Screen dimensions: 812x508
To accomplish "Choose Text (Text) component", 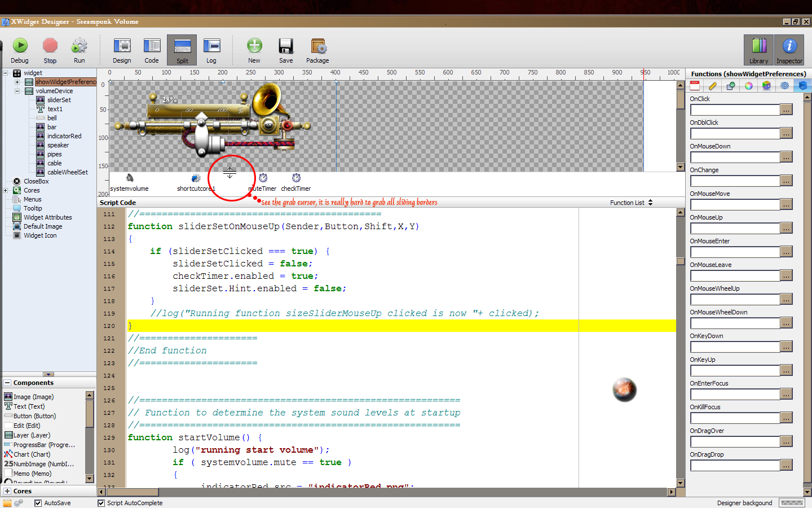I will coord(29,406).
